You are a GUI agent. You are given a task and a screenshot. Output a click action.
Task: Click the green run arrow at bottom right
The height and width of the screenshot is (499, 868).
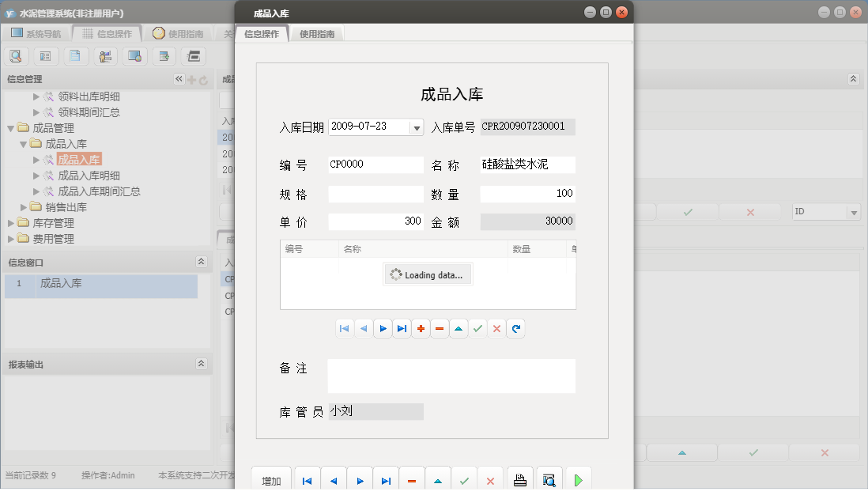(578, 478)
